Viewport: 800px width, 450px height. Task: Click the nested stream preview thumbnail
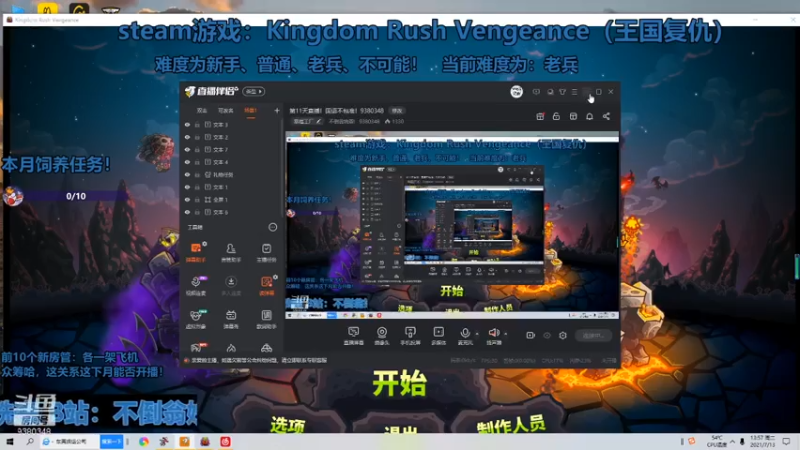(452, 225)
